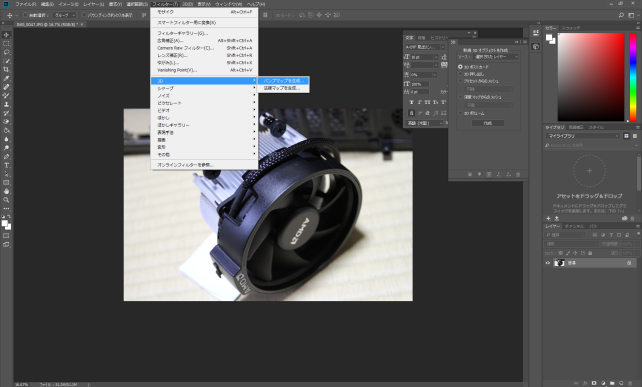Choose 法線マップを生成 from submenu
Image resolution: width=642 pixels, height=387 pixels.
(x=283, y=88)
